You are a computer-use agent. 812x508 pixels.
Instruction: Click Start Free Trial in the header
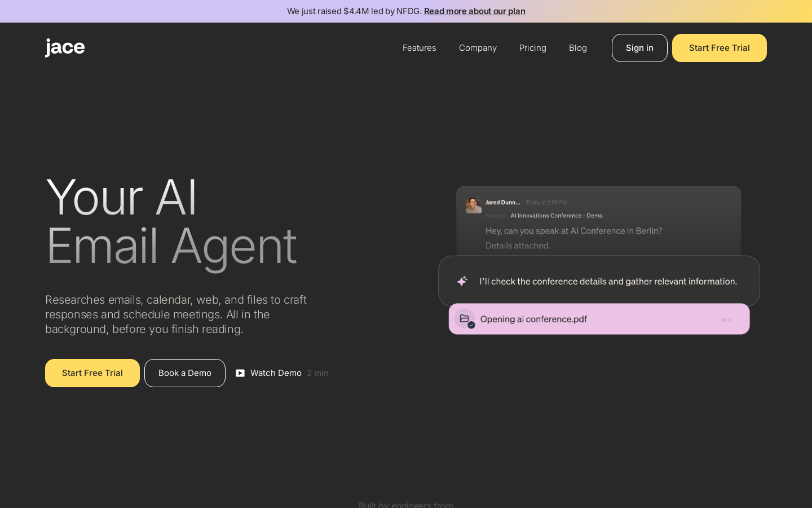[x=720, y=48]
